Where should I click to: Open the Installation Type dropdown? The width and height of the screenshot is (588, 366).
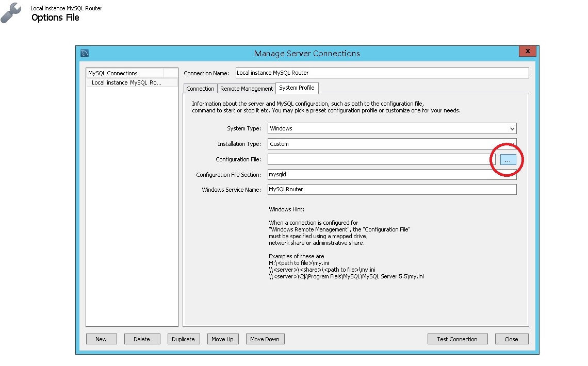click(x=513, y=144)
